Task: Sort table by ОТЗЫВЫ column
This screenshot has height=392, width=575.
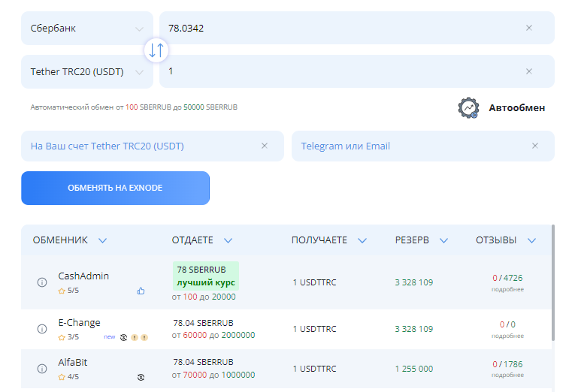Action: point(506,240)
